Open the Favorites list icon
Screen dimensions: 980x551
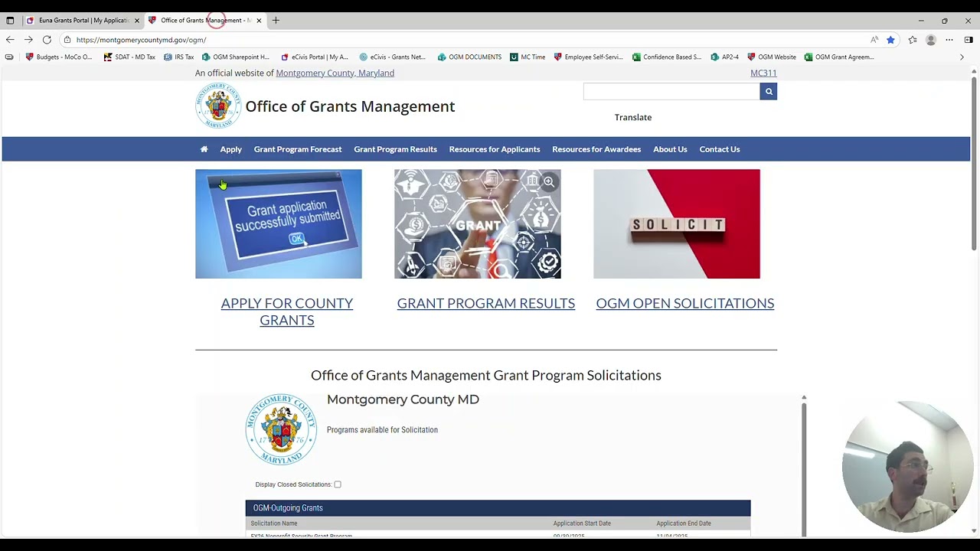pos(913,40)
